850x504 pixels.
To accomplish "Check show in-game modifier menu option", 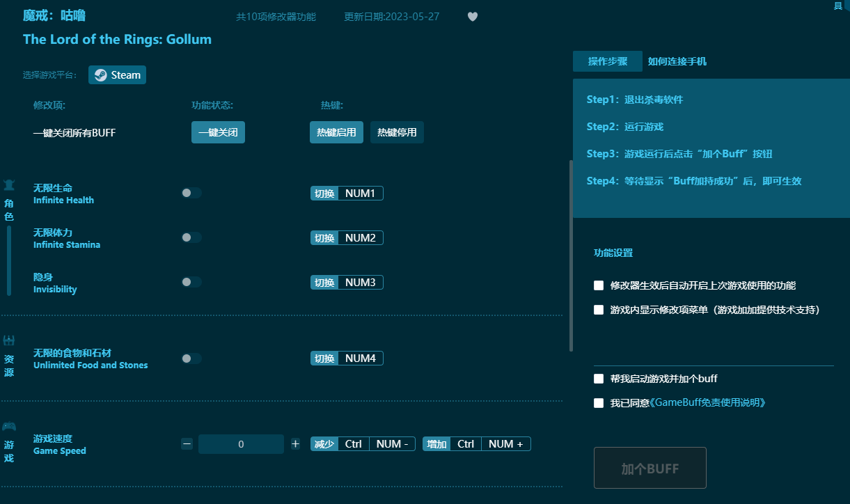I will [599, 310].
